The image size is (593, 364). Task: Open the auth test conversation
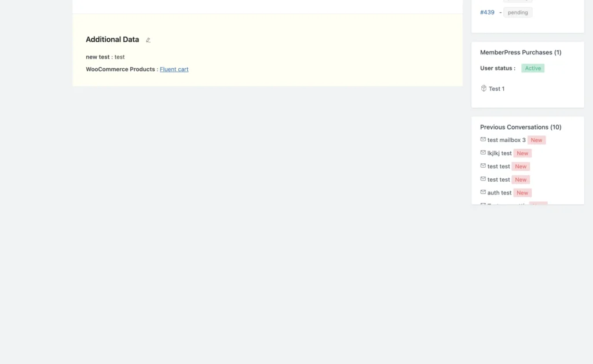pyautogui.click(x=499, y=193)
